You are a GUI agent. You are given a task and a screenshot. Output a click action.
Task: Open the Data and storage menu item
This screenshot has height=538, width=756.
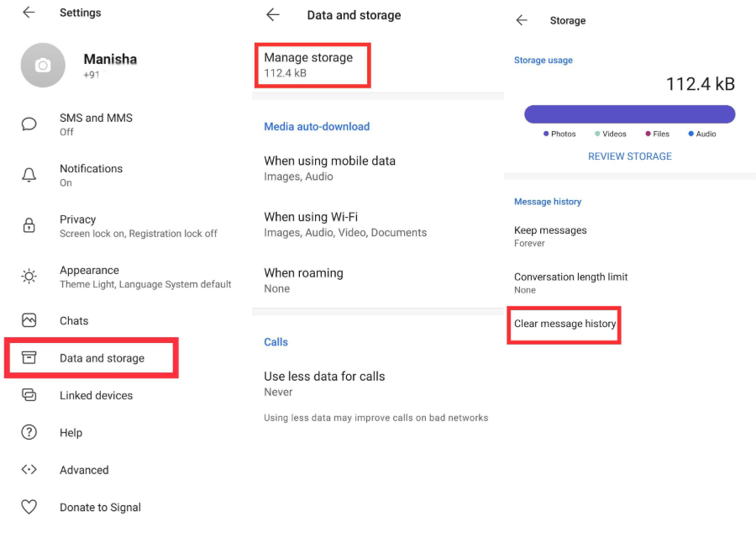pos(102,358)
